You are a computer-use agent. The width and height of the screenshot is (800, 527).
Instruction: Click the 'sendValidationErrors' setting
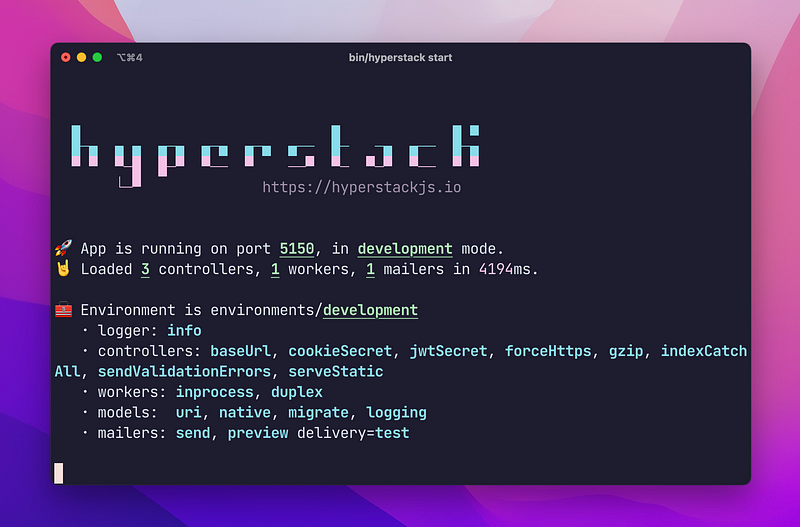184,371
